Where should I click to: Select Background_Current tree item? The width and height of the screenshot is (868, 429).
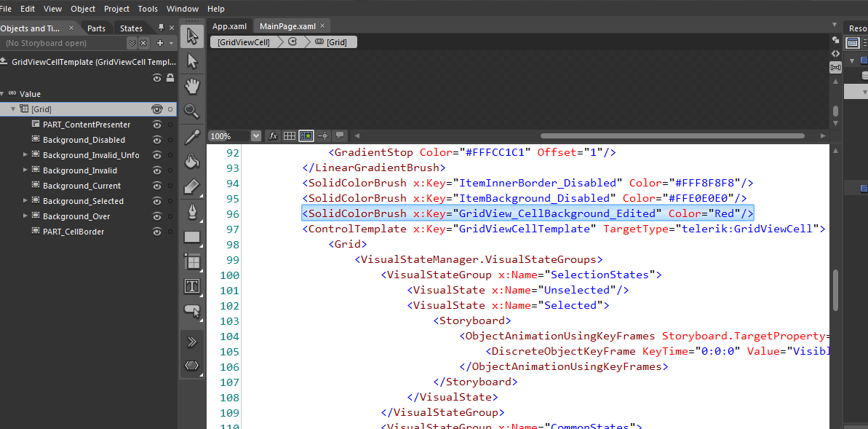81,186
